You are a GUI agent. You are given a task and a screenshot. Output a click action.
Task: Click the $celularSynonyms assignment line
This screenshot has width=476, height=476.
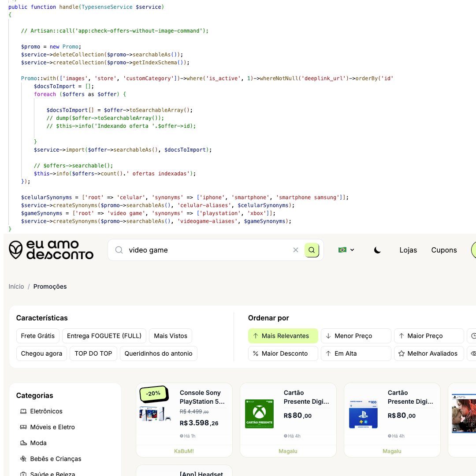(x=185, y=197)
